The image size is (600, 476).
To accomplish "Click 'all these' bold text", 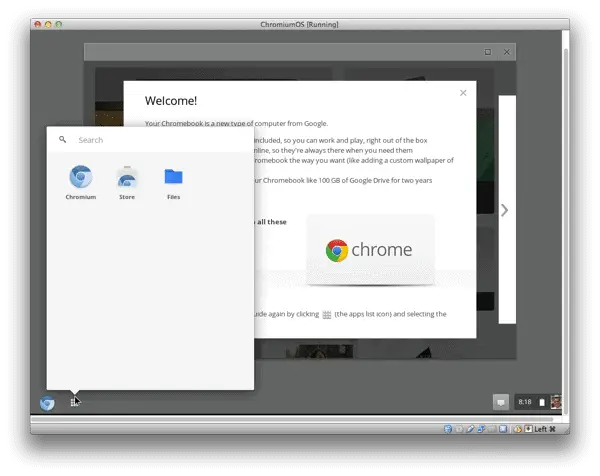I will (272, 222).
